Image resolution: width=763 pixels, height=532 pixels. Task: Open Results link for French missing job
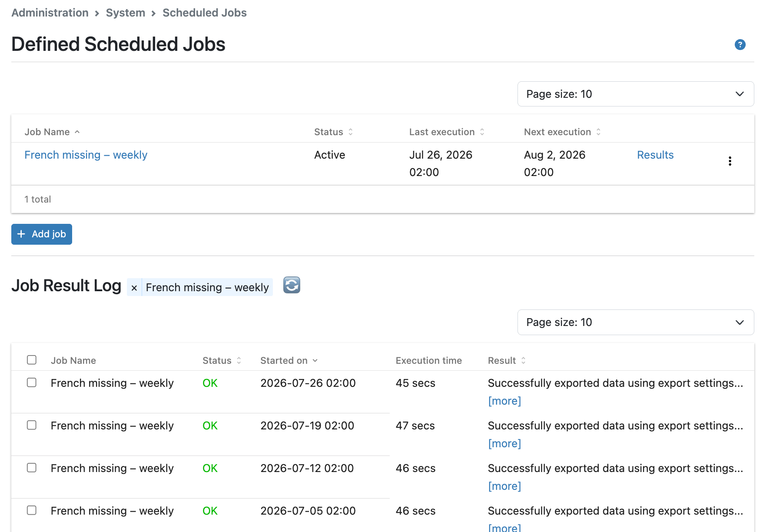click(x=655, y=155)
